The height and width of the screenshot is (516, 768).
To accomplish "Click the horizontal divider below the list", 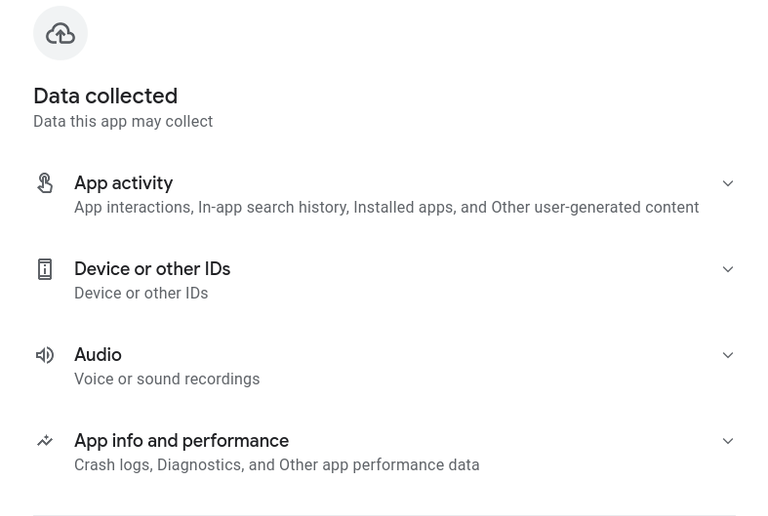I will tap(384, 515).
